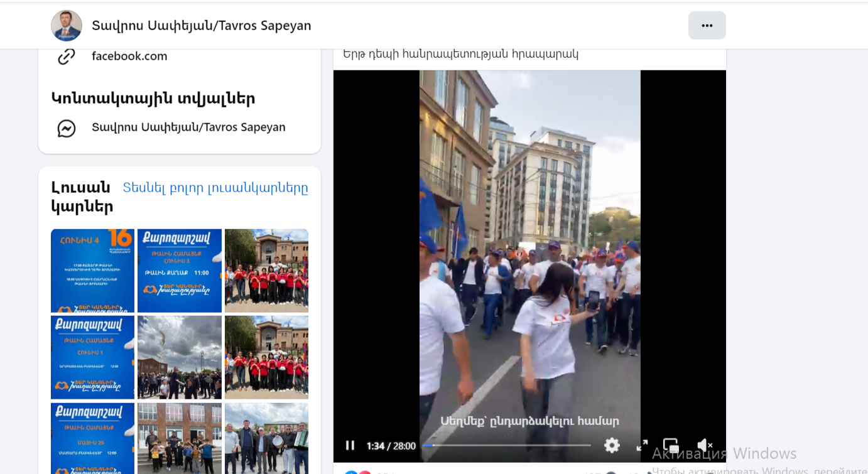Click the page profile picture in header
This screenshot has width=868, height=474.
click(67, 25)
